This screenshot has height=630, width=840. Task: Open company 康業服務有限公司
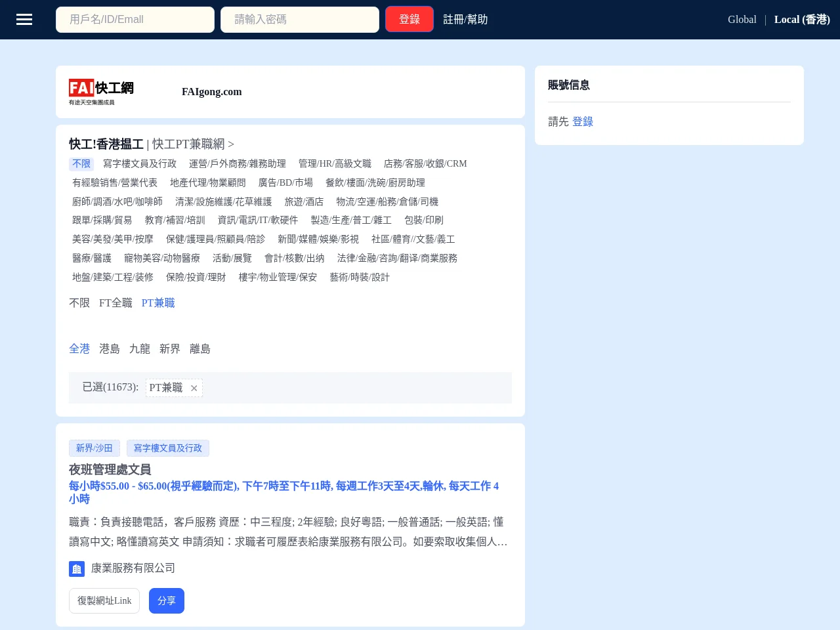pyautogui.click(x=133, y=568)
